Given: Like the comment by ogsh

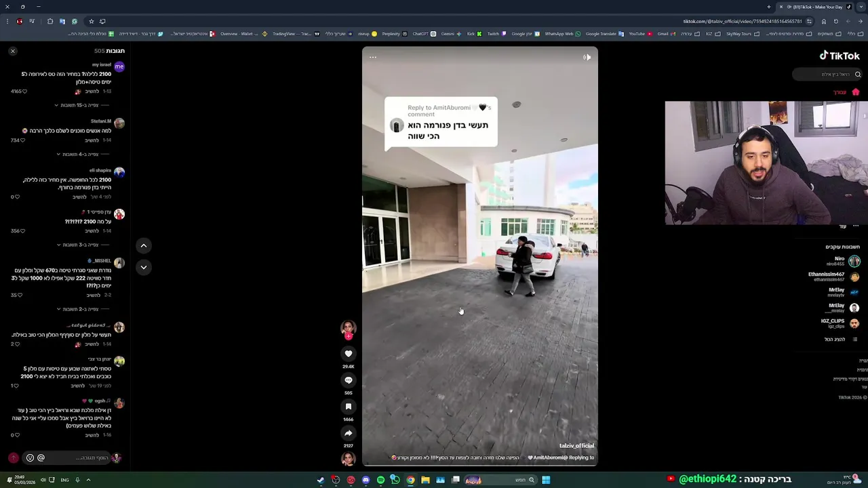Looking at the screenshot, I should point(18,435).
